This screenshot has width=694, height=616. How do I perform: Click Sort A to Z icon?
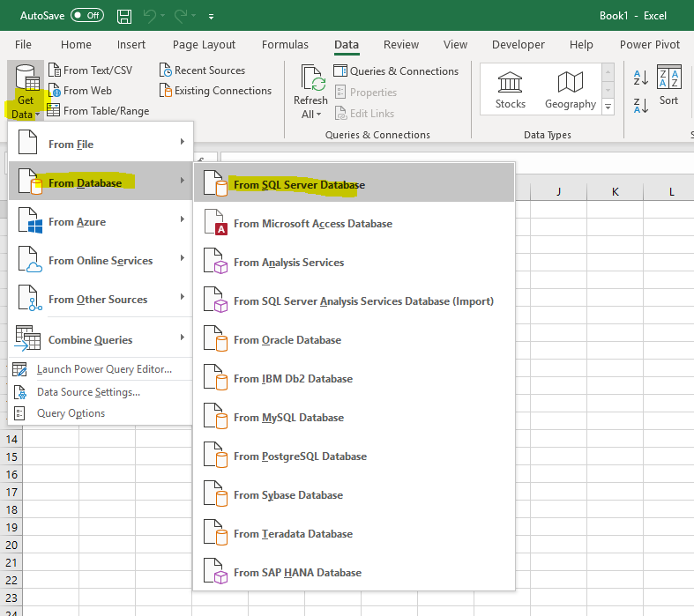640,78
